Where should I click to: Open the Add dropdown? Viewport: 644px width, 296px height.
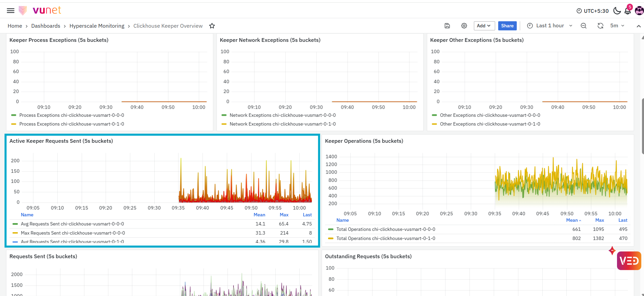pyautogui.click(x=484, y=26)
